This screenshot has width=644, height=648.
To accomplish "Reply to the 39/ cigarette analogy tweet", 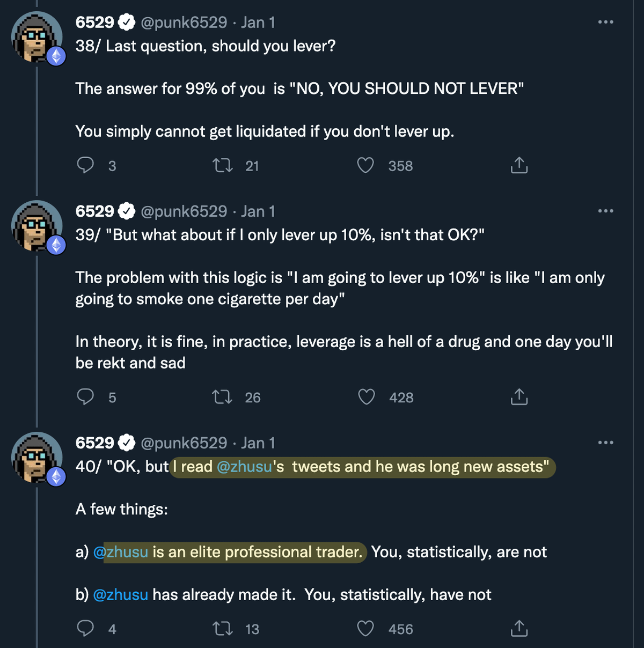I will coord(85,397).
